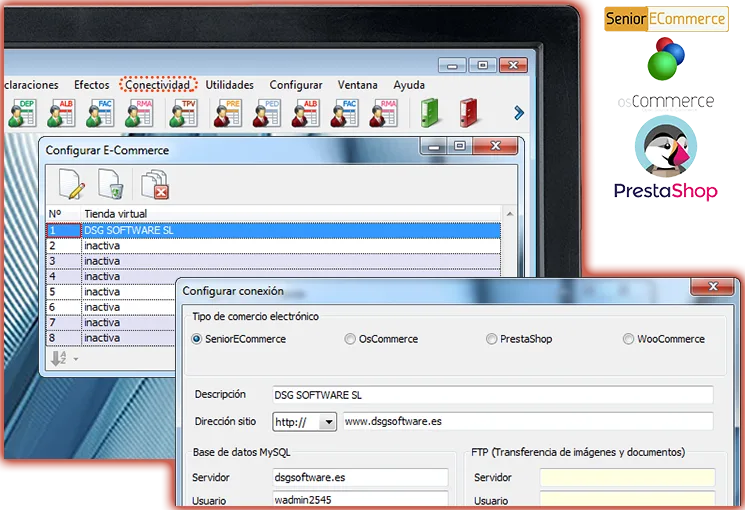This screenshot has width=745, height=510.
Task: Select the PrestaShop radio button
Action: click(x=491, y=339)
